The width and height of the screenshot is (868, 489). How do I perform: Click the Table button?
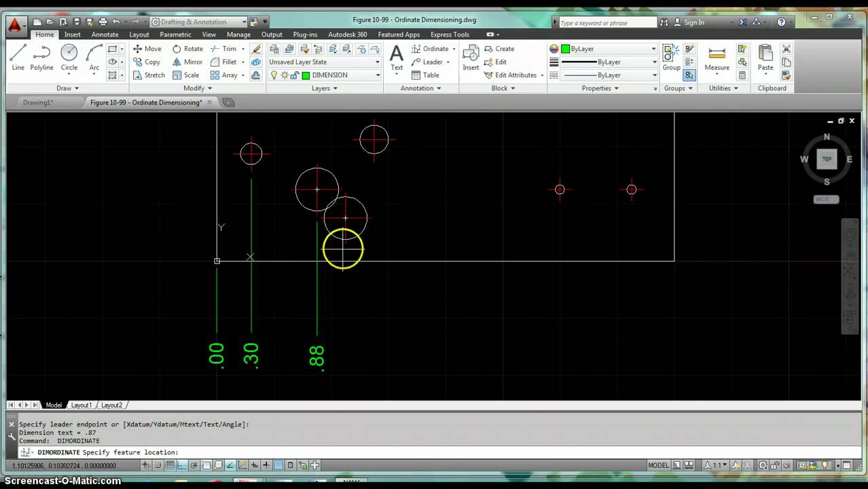click(x=425, y=75)
